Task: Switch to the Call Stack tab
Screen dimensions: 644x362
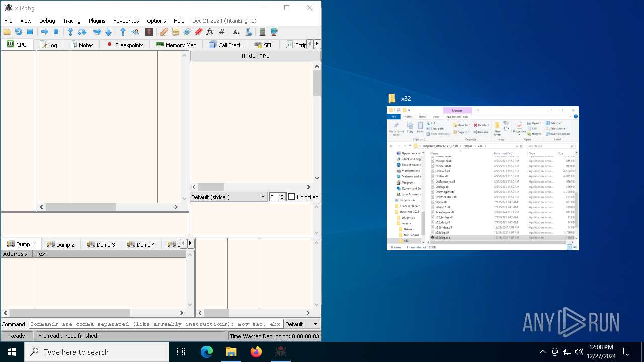Action: click(225, 45)
